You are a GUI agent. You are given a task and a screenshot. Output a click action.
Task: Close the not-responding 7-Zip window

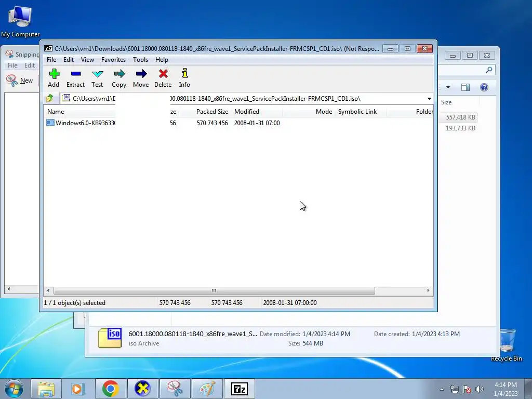coord(424,49)
